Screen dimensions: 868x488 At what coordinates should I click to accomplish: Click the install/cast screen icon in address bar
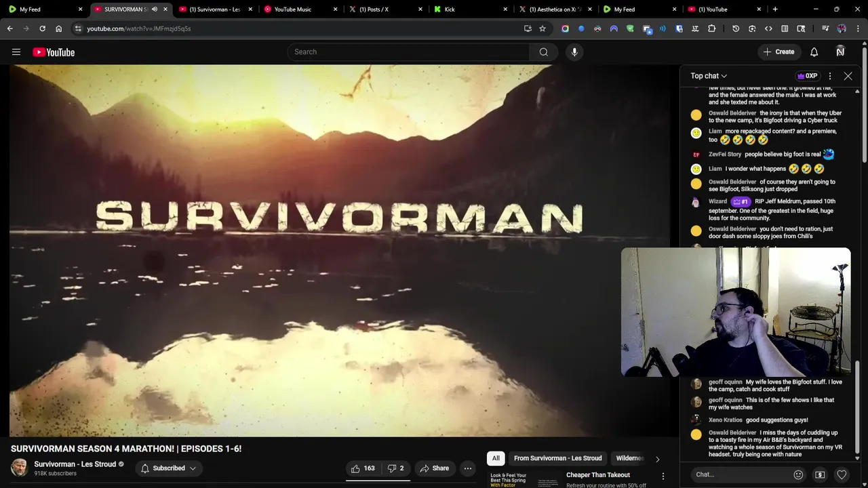pyautogui.click(x=528, y=28)
